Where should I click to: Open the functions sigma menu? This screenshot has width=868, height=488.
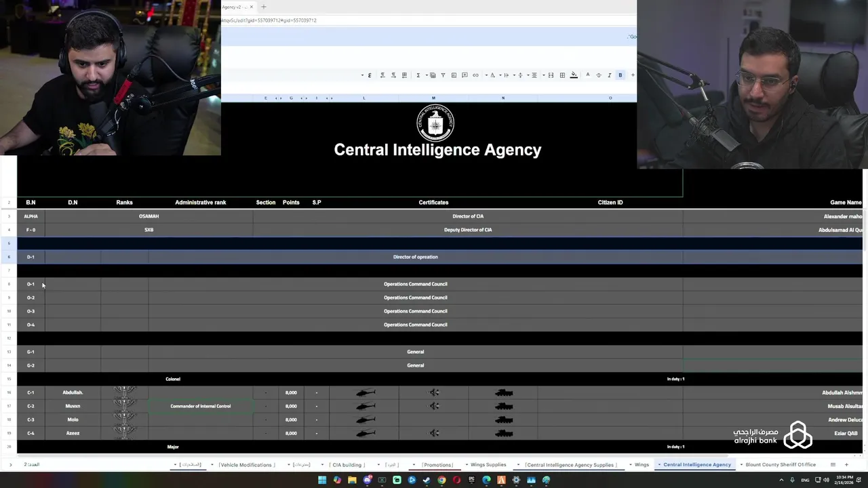tap(418, 75)
